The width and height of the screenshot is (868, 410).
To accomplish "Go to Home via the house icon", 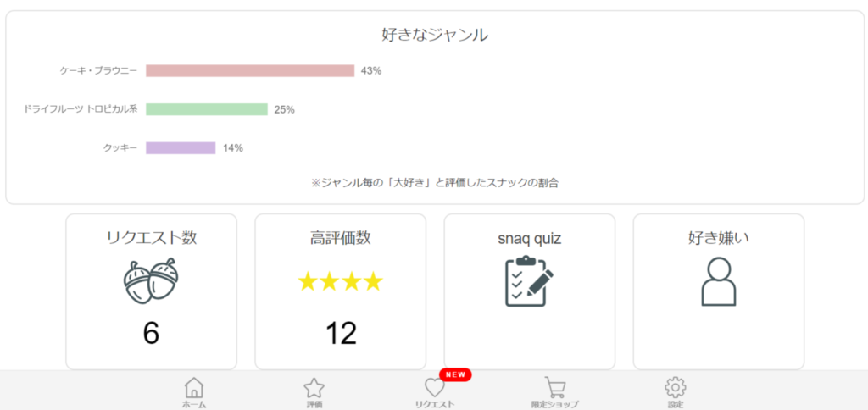I will (x=194, y=388).
